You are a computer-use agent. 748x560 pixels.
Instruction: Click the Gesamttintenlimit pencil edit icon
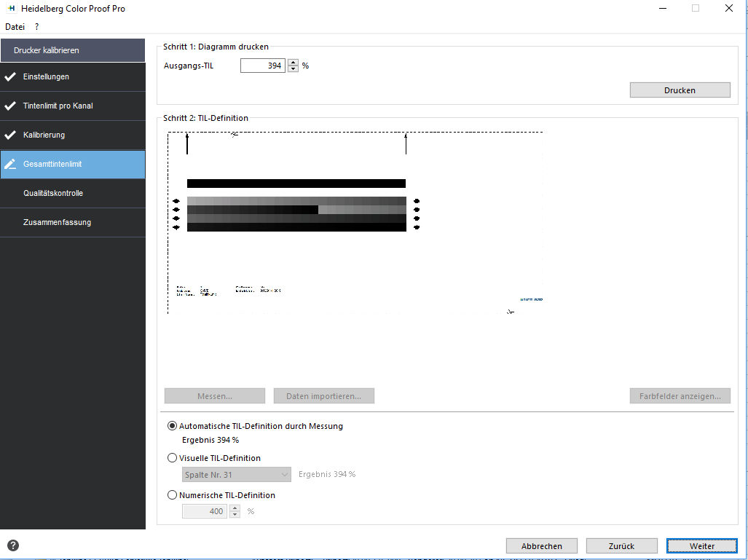pyautogui.click(x=10, y=164)
